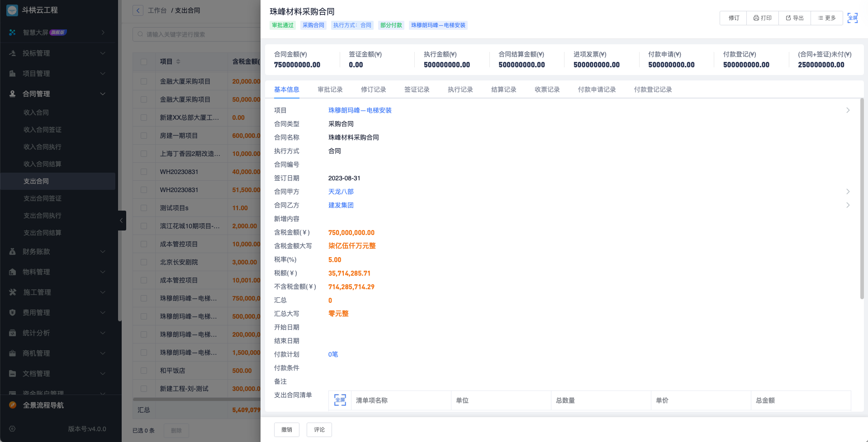Check the 和平饭店 row checkbox

click(143, 370)
